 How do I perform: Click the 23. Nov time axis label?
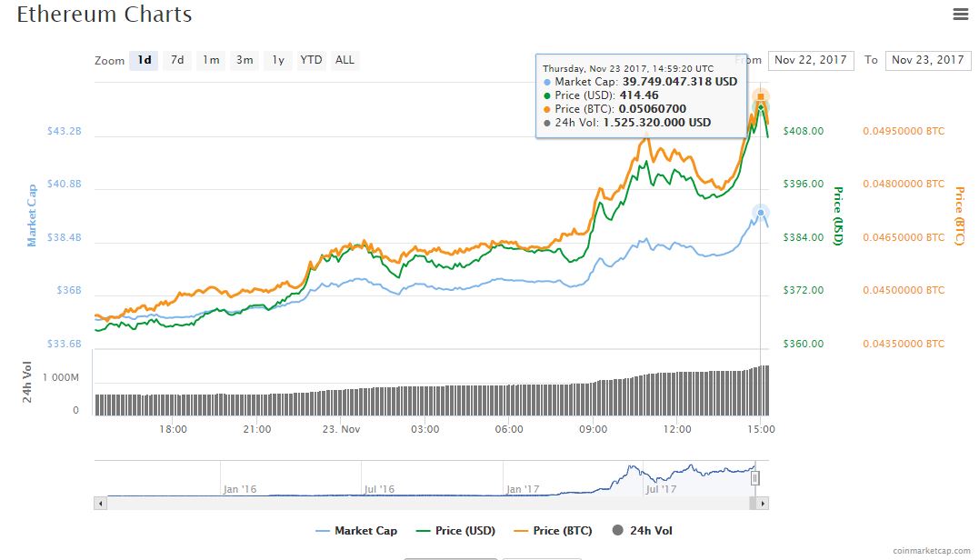tap(341, 429)
